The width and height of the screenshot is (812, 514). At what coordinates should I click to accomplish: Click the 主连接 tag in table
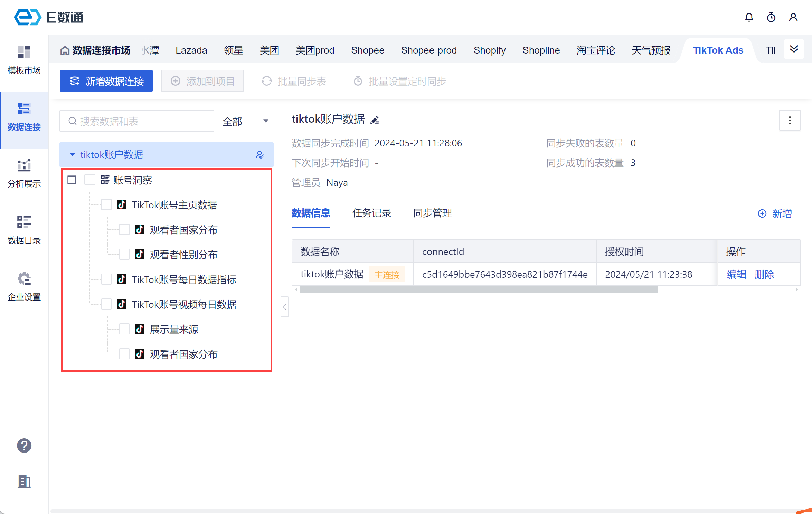click(387, 275)
